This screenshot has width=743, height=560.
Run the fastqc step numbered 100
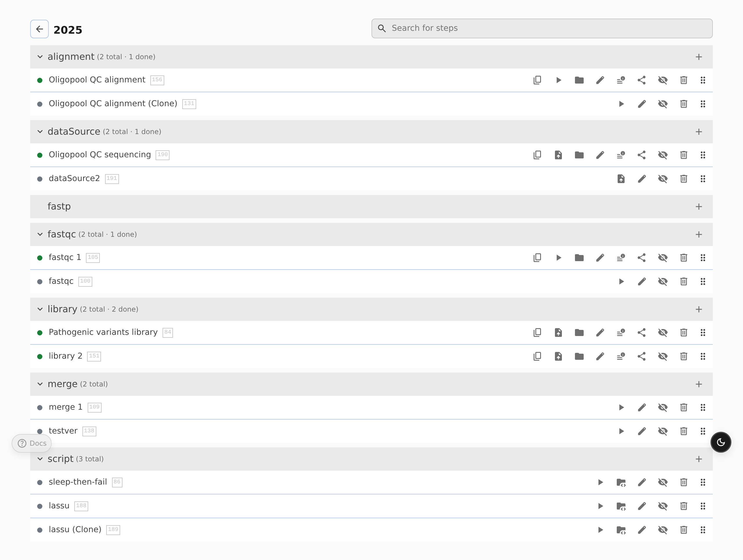coord(621,281)
